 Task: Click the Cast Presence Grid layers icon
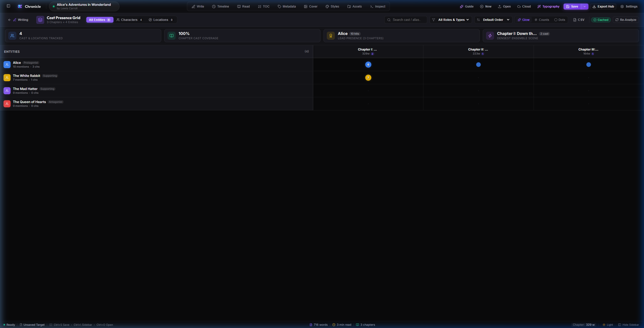coord(40,20)
